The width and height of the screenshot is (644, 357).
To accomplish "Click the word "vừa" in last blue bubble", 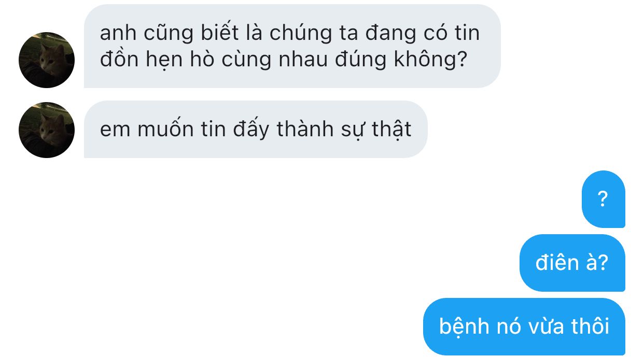I will [x=546, y=326].
